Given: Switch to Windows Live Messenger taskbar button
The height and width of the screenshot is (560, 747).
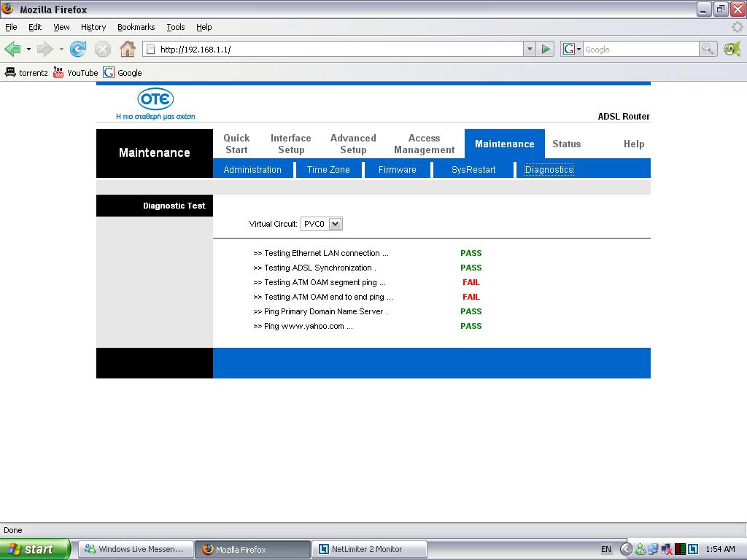Looking at the screenshot, I should click(x=136, y=549).
